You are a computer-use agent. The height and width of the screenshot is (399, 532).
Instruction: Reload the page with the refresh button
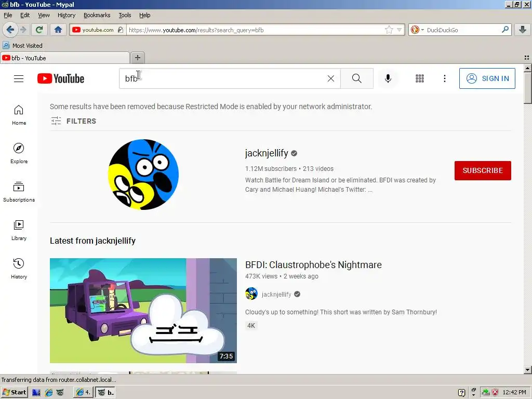39,30
